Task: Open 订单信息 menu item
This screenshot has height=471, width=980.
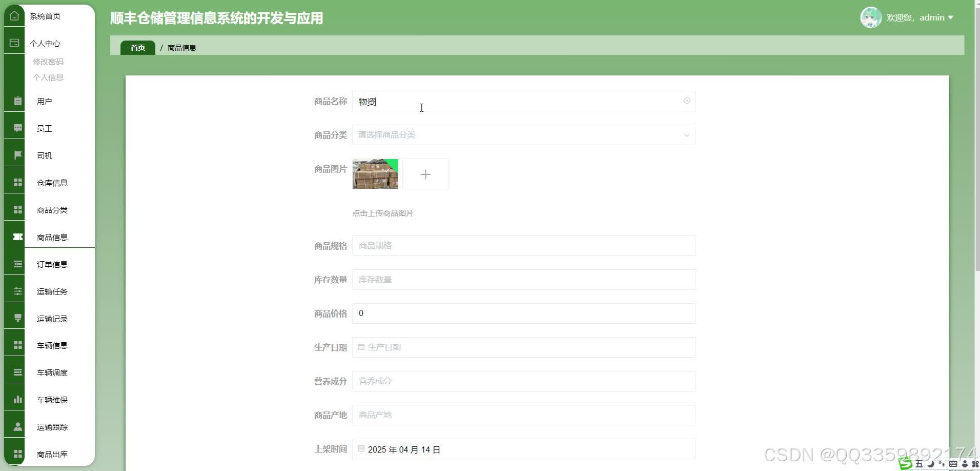Action: tap(52, 264)
